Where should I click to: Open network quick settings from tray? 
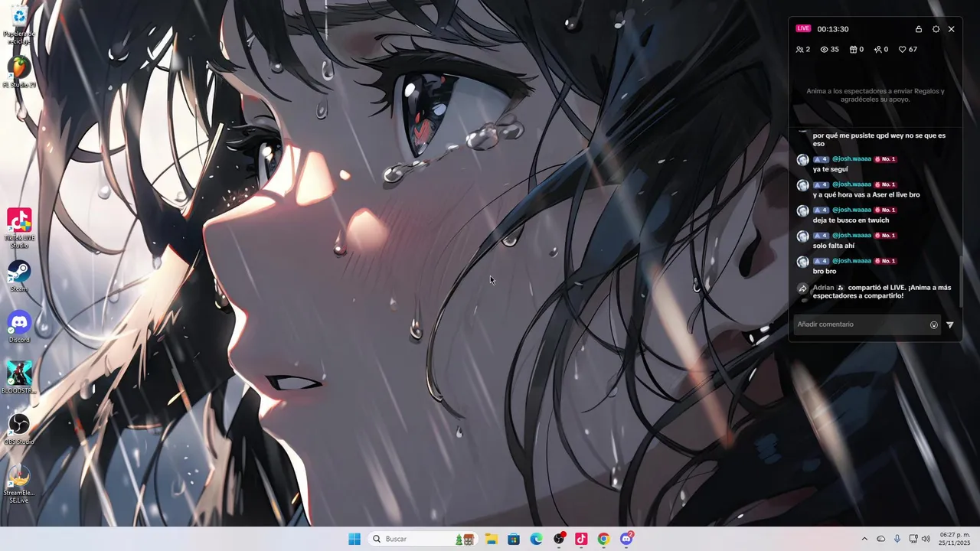(x=913, y=539)
